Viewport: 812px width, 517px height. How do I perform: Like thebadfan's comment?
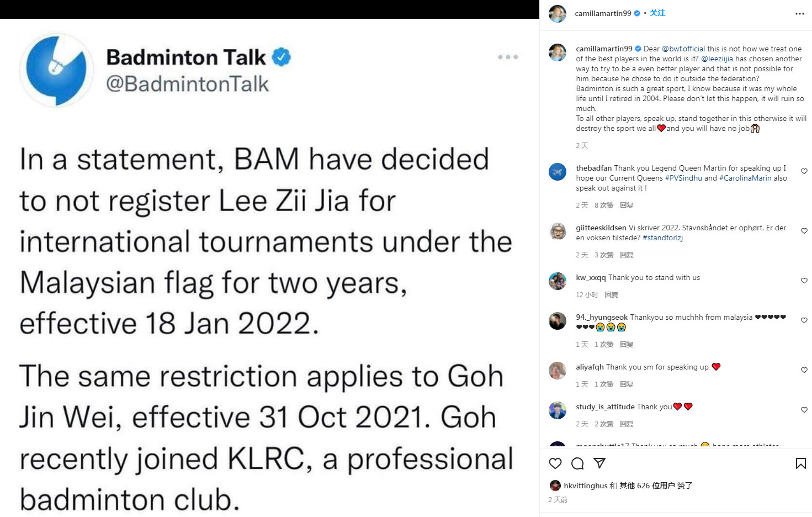804,171
